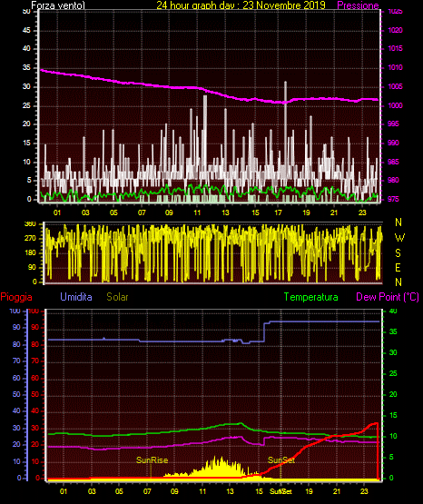
Task: Select the pressure axis value 1020
Action: [395, 30]
